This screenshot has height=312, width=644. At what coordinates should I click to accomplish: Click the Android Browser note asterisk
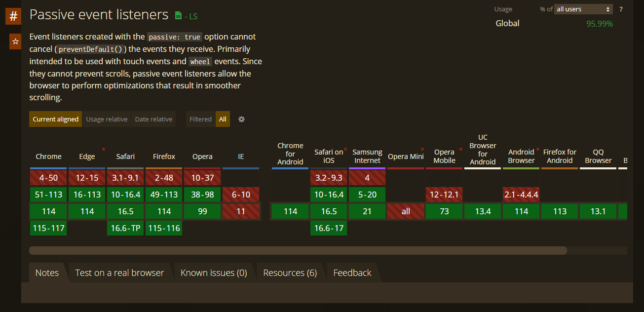[x=538, y=150]
